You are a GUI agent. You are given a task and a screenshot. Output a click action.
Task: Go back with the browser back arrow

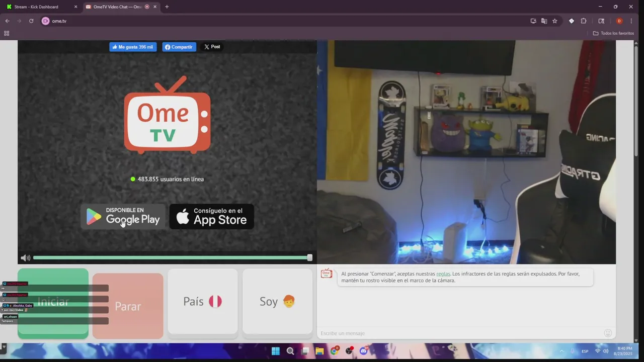(x=7, y=21)
